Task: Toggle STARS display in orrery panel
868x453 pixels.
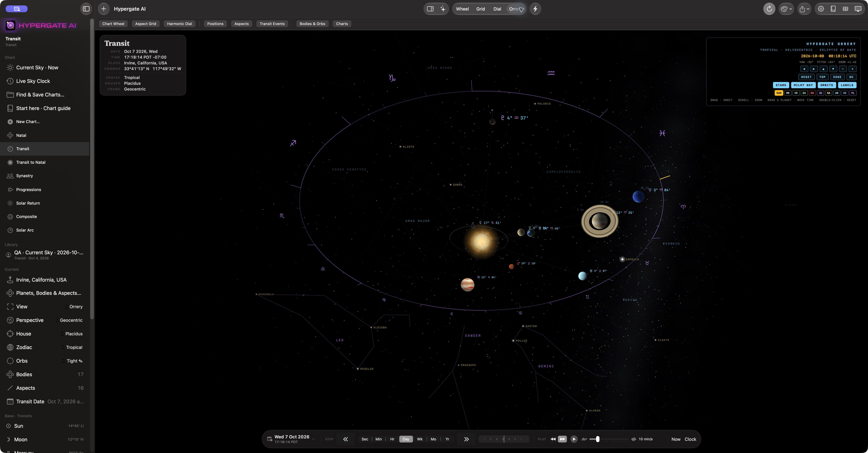Action: click(781, 85)
